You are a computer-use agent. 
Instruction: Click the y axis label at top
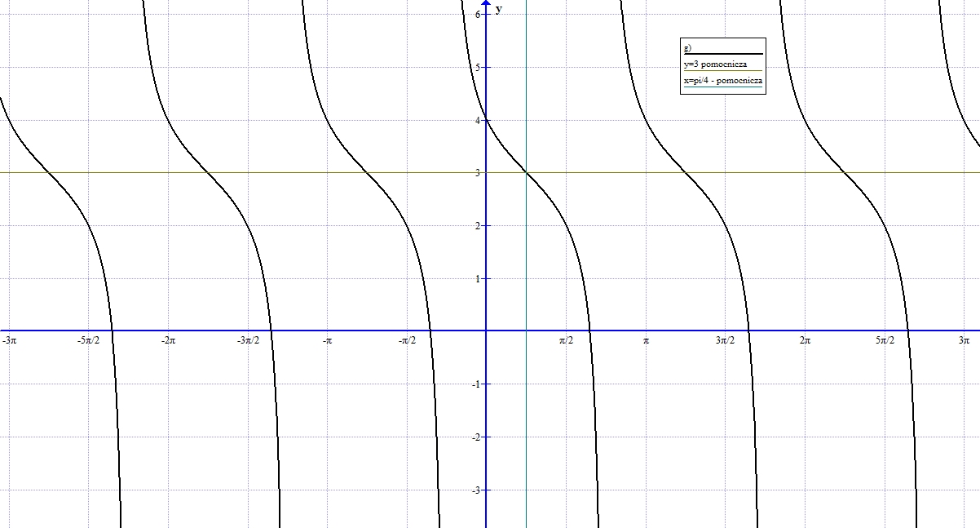click(x=499, y=9)
